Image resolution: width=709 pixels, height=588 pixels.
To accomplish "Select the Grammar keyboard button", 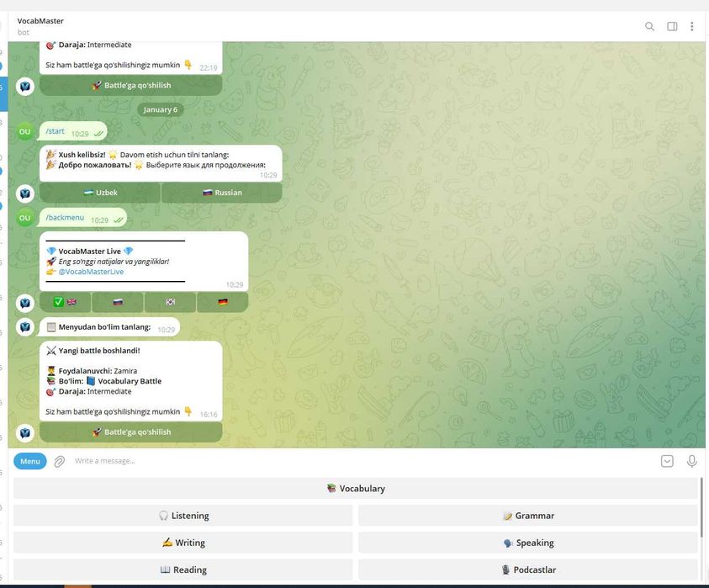I will tap(528, 516).
